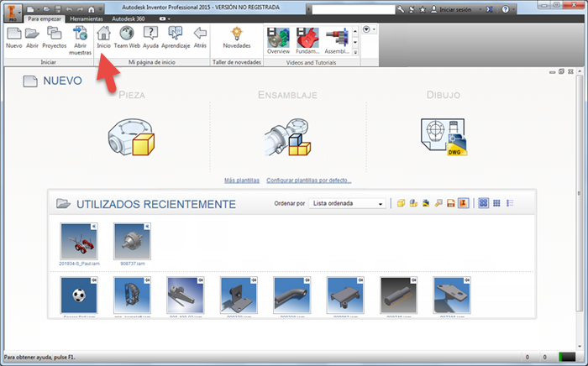The height and width of the screenshot is (366, 588).
Task: Click undo in the quick access toolbar
Action: click(69, 9)
